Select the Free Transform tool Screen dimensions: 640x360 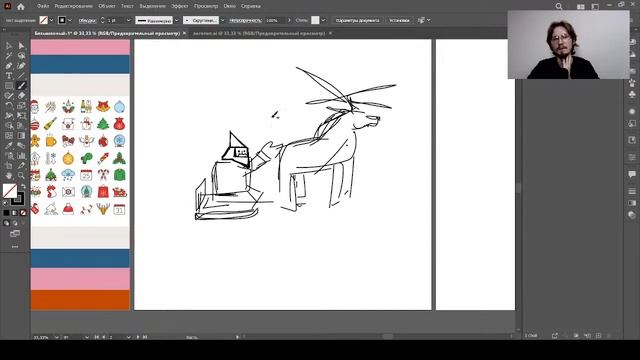[21, 116]
